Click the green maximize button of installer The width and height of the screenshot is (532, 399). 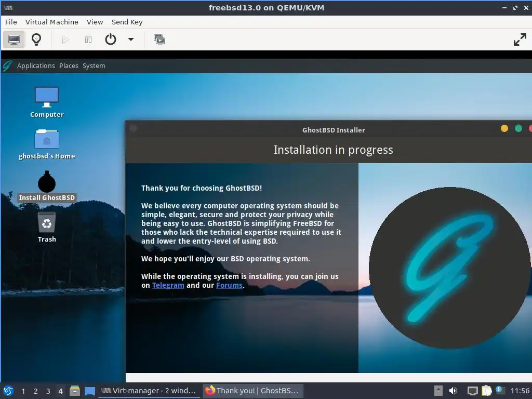[518, 128]
